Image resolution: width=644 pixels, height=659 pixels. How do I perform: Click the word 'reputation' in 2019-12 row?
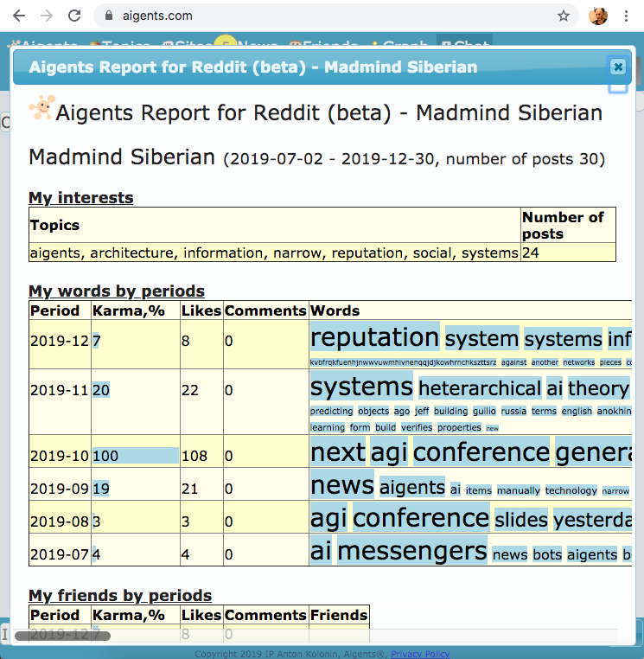coord(374,336)
